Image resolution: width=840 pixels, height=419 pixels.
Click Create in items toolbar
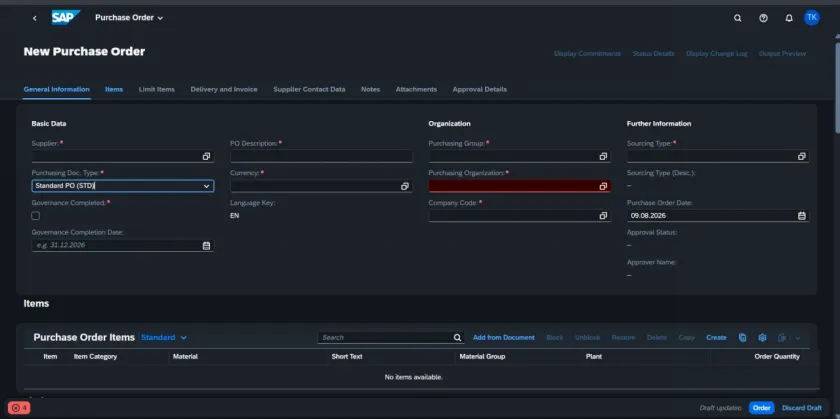[x=716, y=338]
